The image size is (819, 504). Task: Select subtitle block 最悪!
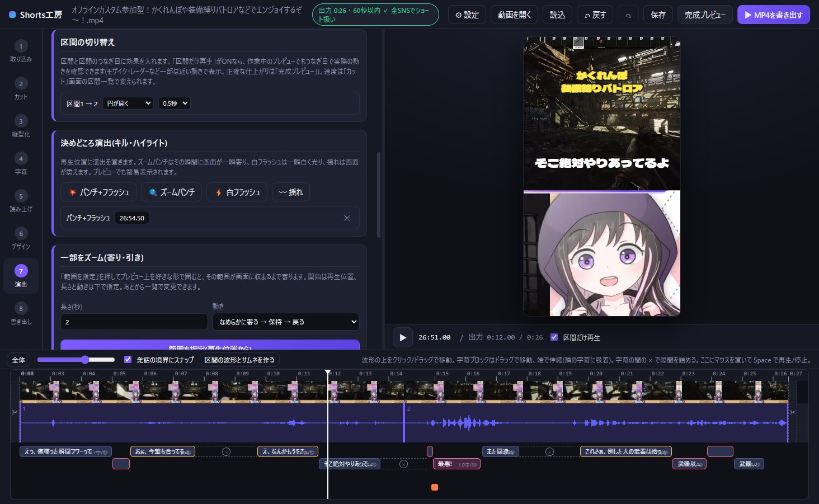tap(456, 464)
